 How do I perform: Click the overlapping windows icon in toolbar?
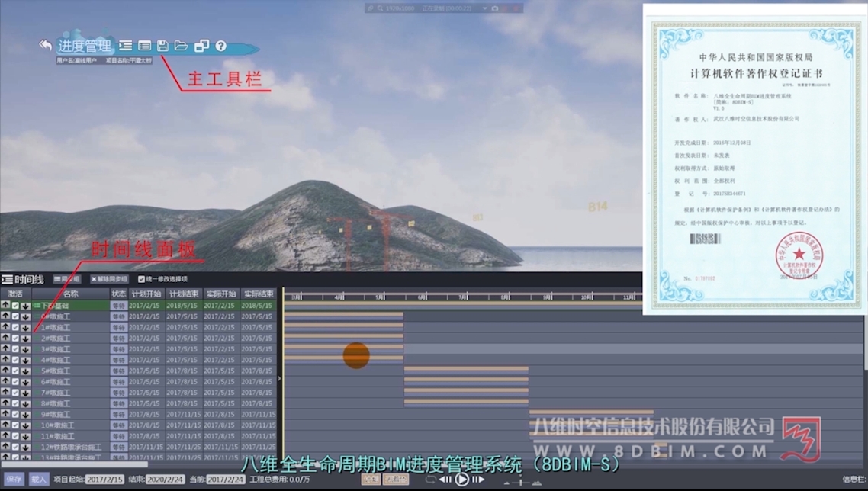(201, 46)
